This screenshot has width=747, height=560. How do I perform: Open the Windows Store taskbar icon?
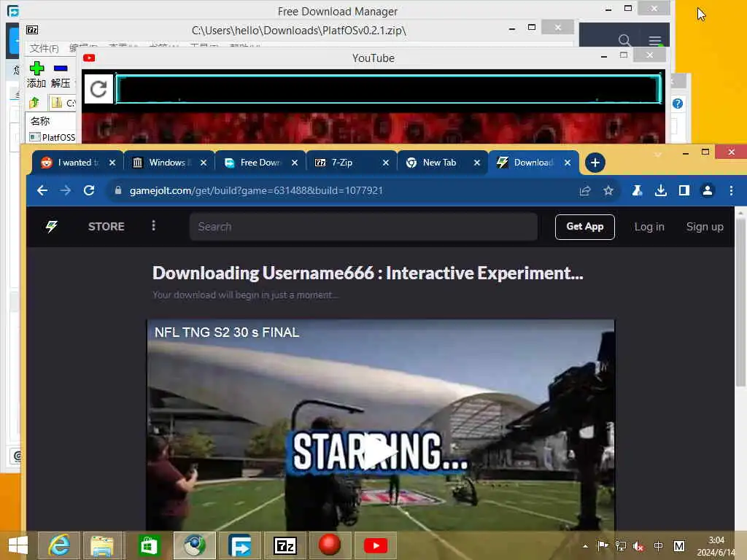[148, 545]
